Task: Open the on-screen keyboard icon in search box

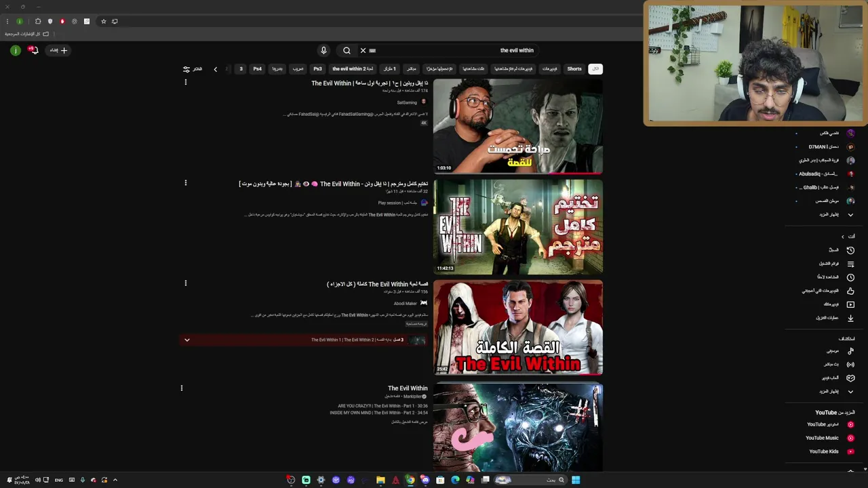Action: [x=372, y=50]
